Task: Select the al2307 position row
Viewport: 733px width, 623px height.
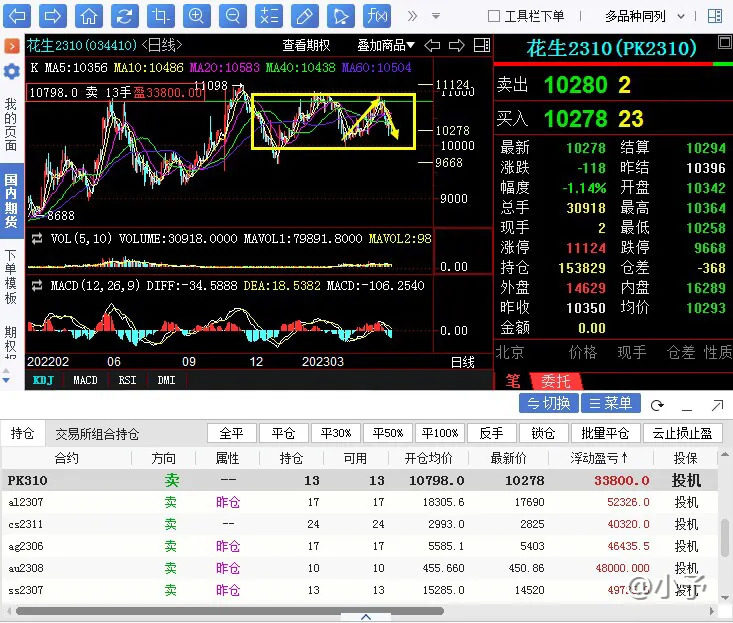Action: point(359,502)
